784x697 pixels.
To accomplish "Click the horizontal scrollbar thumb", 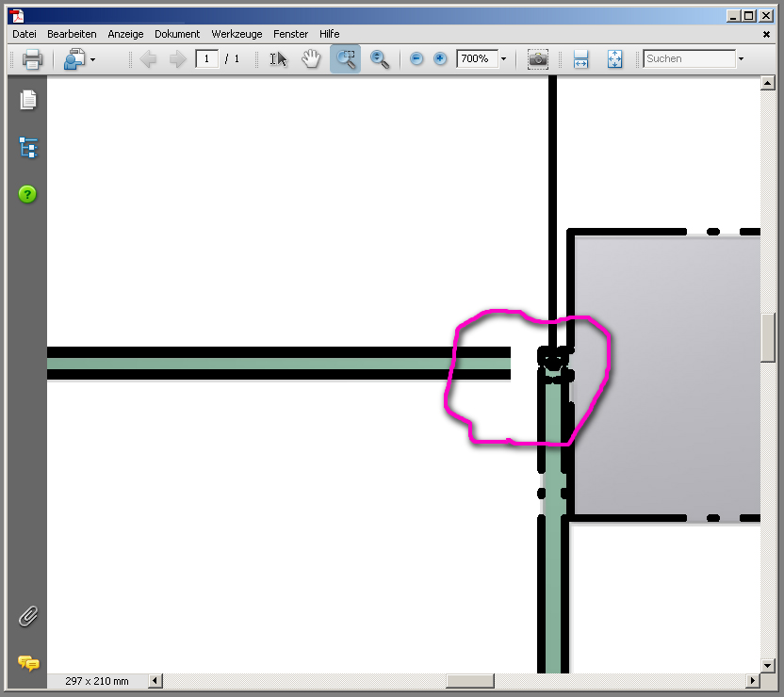I will click(470, 680).
